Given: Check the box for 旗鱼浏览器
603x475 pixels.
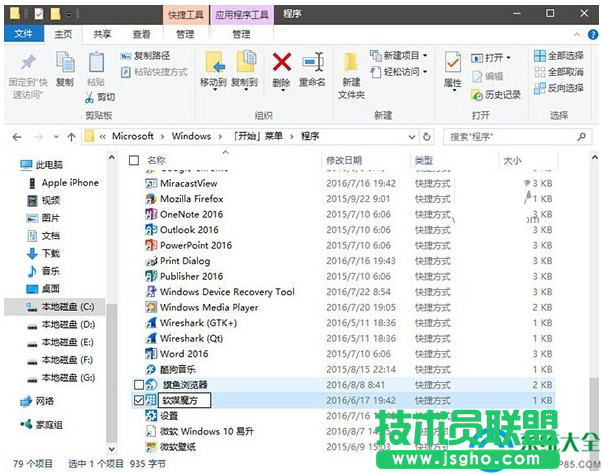Looking at the screenshot, I should [138, 385].
